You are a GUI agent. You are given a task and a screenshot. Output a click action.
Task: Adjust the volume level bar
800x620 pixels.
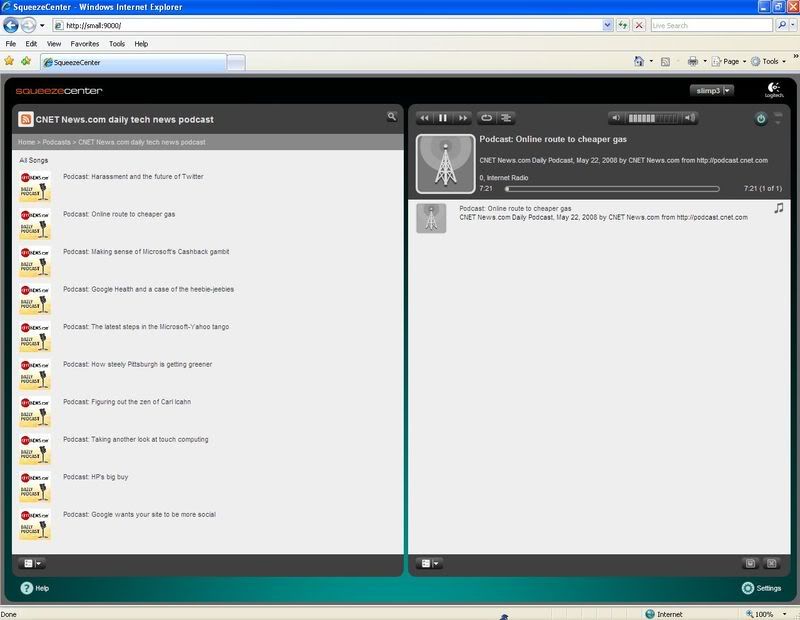tap(652, 118)
